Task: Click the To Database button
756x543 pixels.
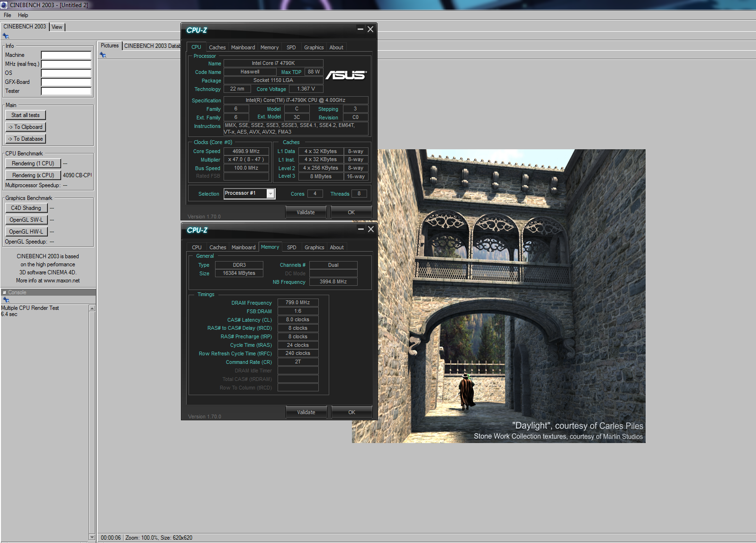Action: (x=26, y=139)
